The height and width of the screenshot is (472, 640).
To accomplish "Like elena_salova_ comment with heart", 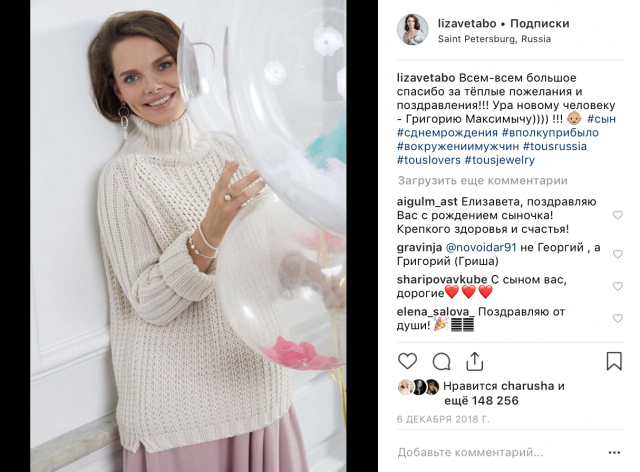I will pos(618,318).
